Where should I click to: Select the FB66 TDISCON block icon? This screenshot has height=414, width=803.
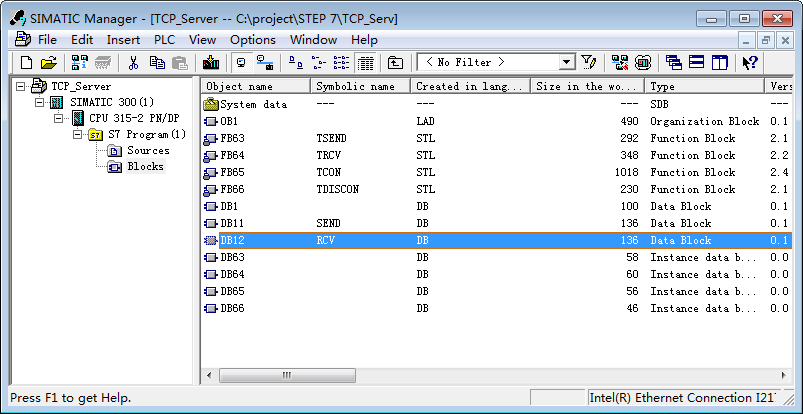point(211,190)
